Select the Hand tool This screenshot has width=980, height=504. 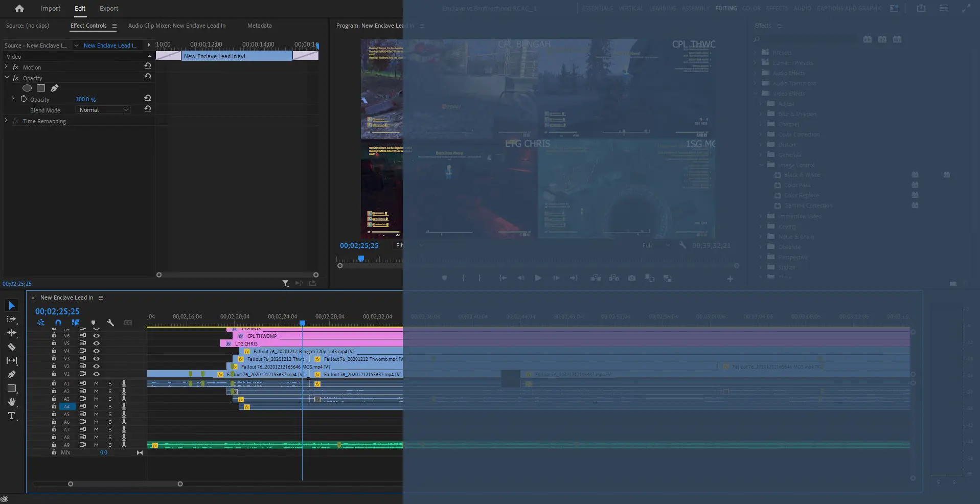pyautogui.click(x=12, y=402)
